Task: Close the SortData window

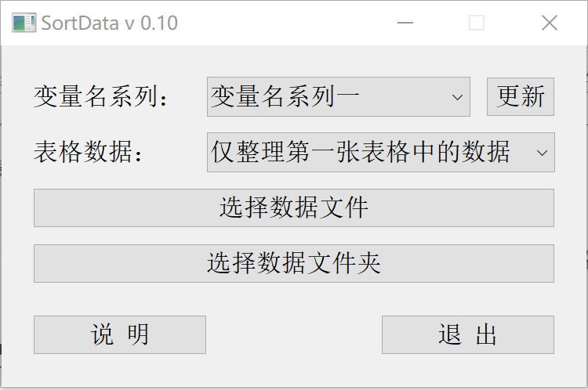Action: pos(549,23)
